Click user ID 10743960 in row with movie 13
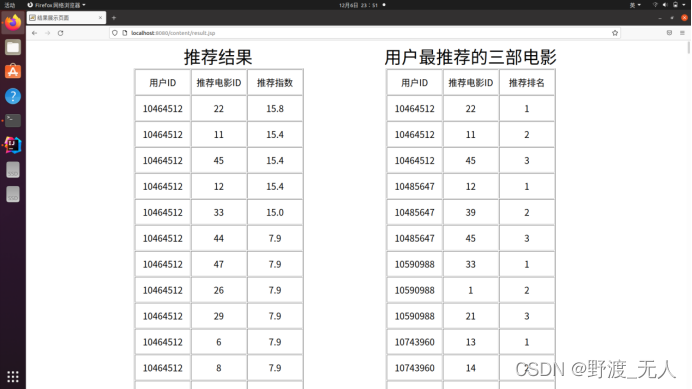Viewport: 692px width, 389px height. (x=414, y=342)
